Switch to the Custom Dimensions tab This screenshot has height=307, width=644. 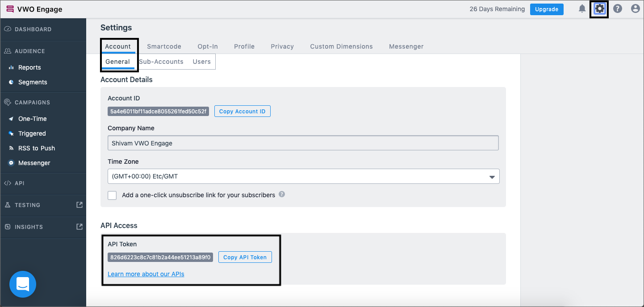click(341, 46)
